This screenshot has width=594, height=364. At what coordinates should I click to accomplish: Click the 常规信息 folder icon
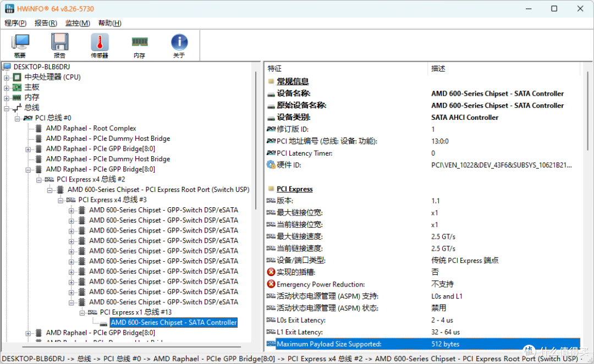pos(271,81)
